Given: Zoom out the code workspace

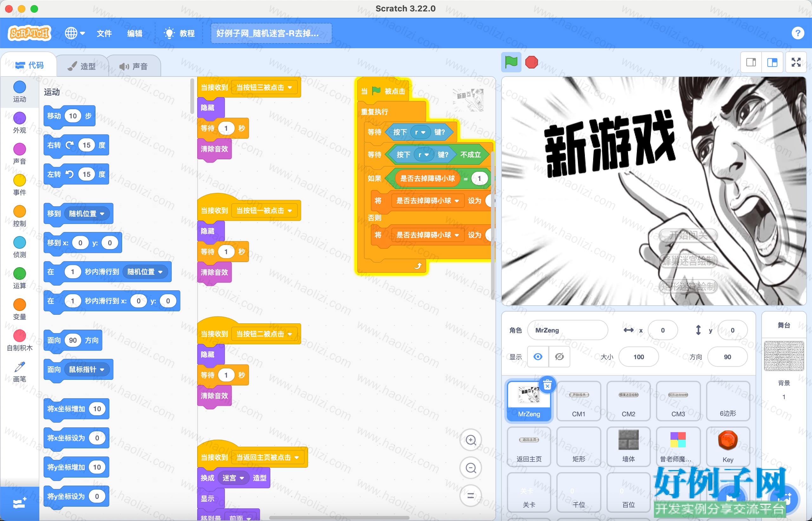Looking at the screenshot, I should pos(470,468).
